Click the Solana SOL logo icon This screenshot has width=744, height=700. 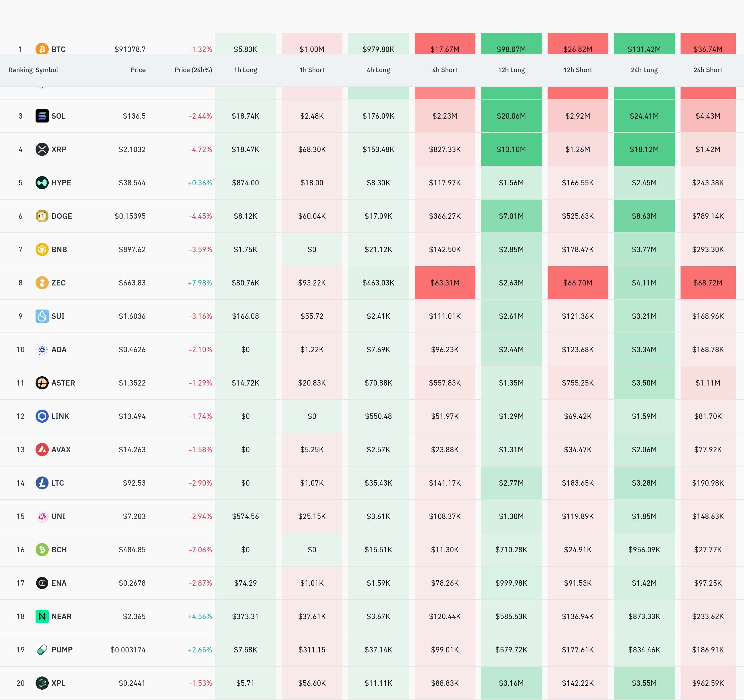coord(42,116)
